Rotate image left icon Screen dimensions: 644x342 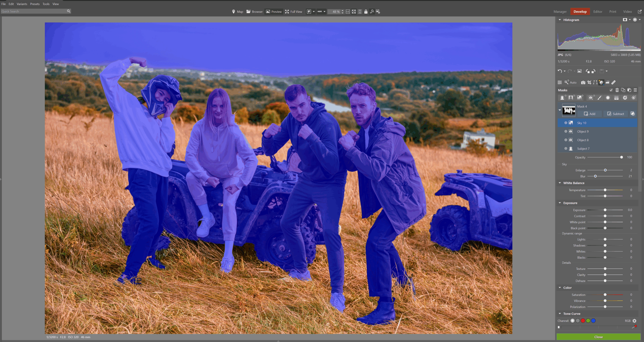point(588,71)
